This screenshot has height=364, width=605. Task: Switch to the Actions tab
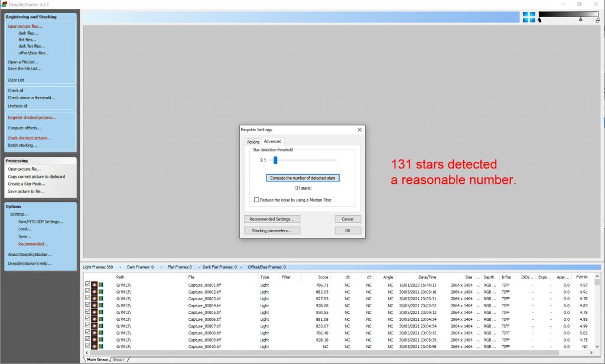click(x=253, y=142)
